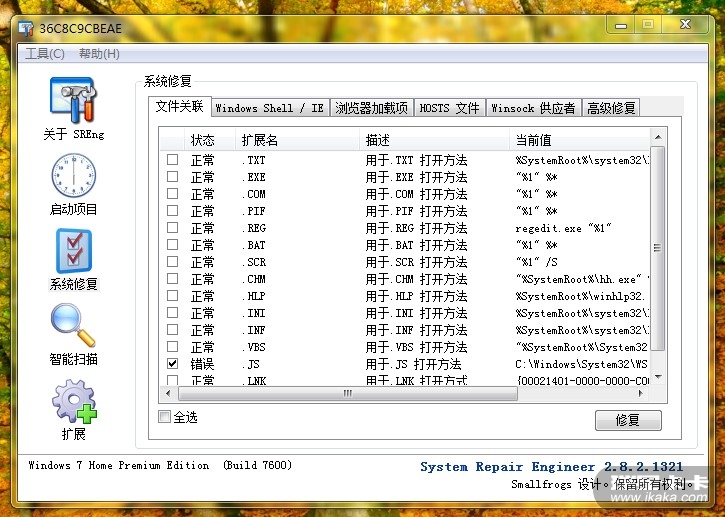This screenshot has height=517, width=725.
Task: Switch to the 浏览器加载项 tab
Action: [x=372, y=108]
